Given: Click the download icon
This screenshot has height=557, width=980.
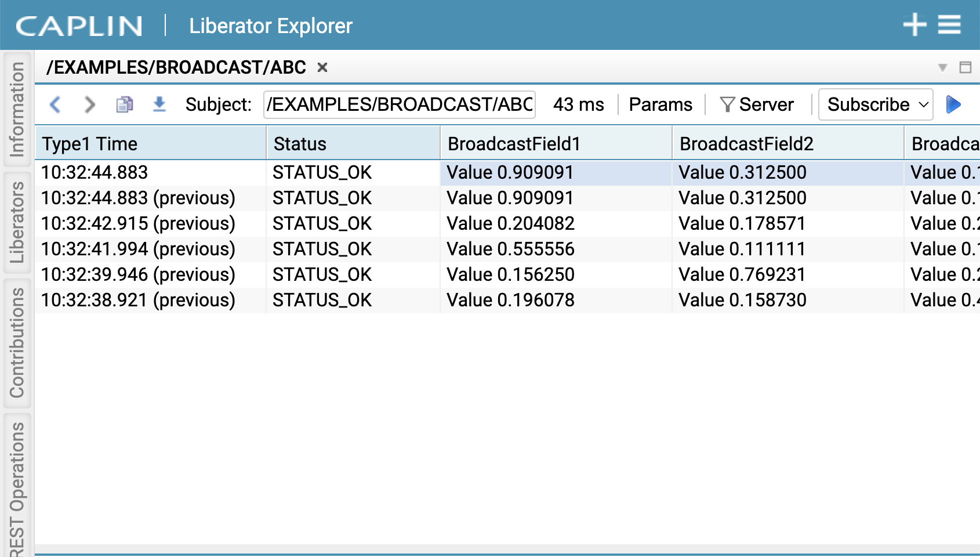Looking at the screenshot, I should [159, 104].
